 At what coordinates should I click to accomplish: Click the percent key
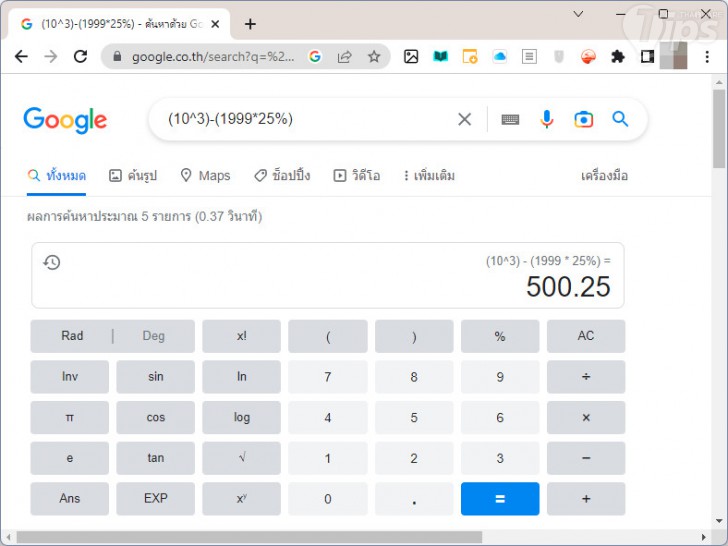coord(500,336)
